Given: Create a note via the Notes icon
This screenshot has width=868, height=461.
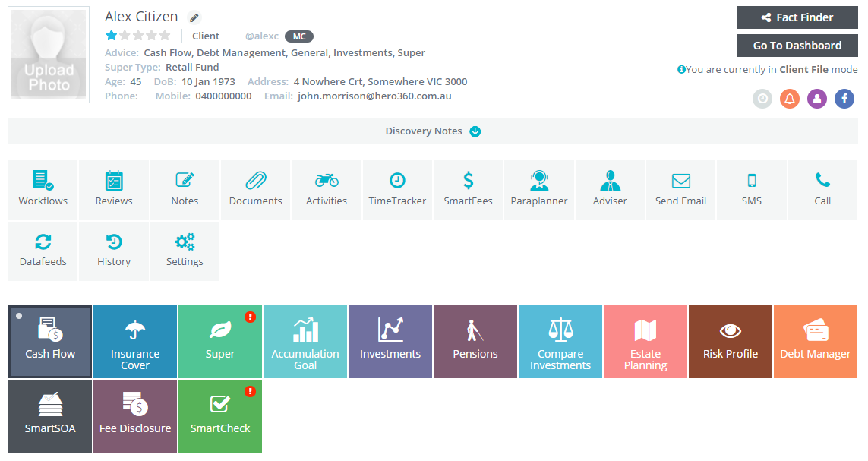Looking at the screenshot, I should pos(185,188).
